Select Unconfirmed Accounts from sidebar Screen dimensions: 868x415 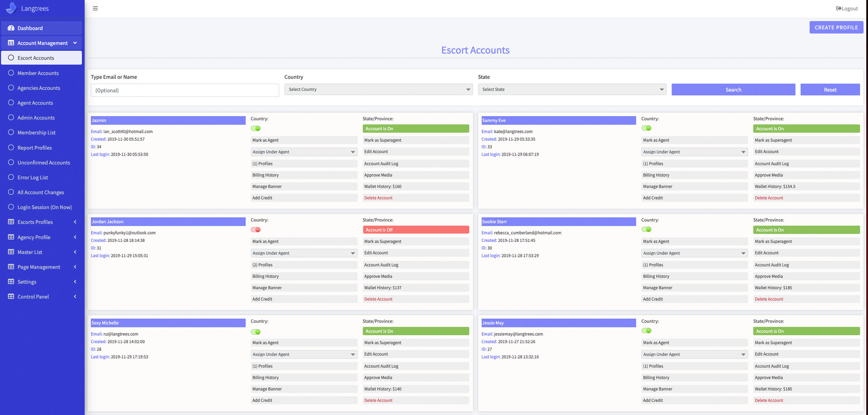coord(43,163)
